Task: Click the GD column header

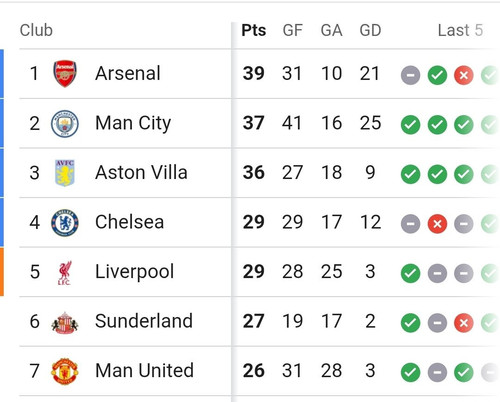Action: click(x=370, y=30)
